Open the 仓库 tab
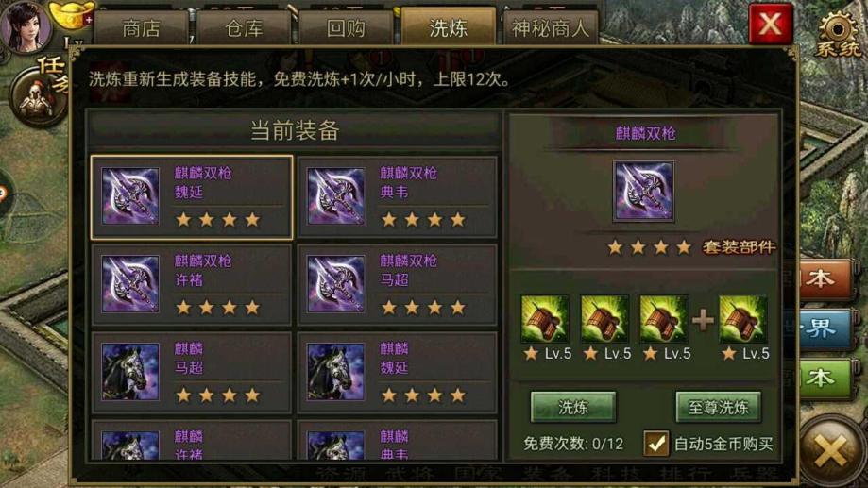Image resolution: width=868 pixels, height=488 pixels. (244, 27)
